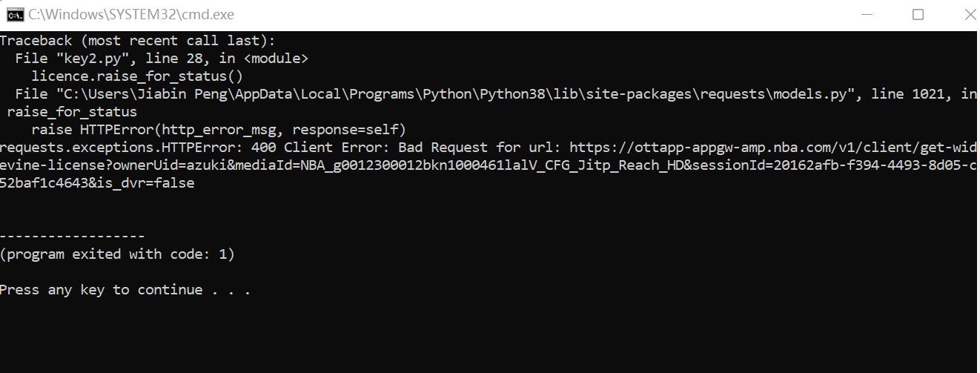Click the "Press any key to continue" prompt
The height and width of the screenshot is (373, 980).
click(125, 290)
